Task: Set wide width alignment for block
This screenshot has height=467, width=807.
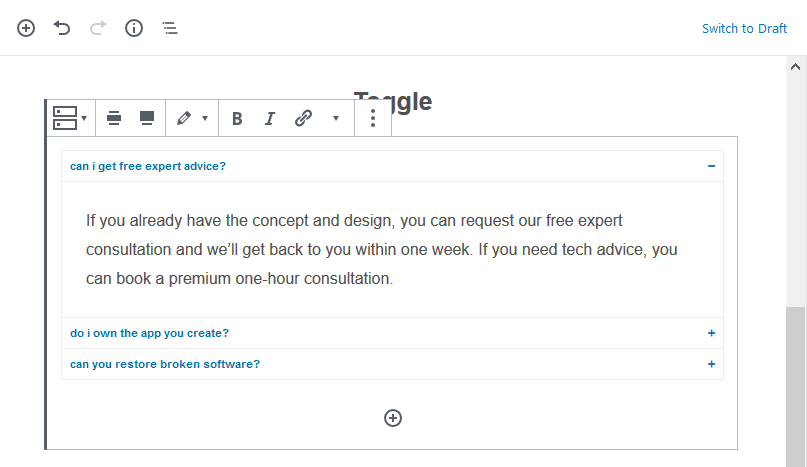Action: (x=114, y=118)
